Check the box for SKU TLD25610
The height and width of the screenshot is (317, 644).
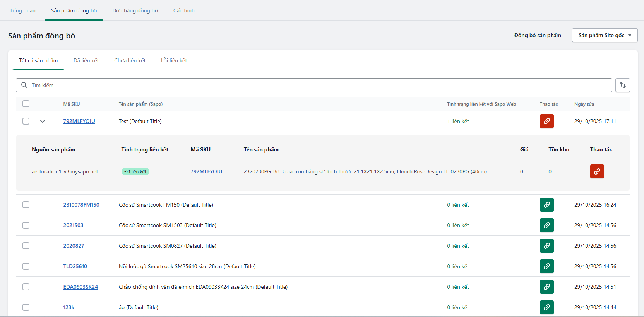pyautogui.click(x=26, y=266)
